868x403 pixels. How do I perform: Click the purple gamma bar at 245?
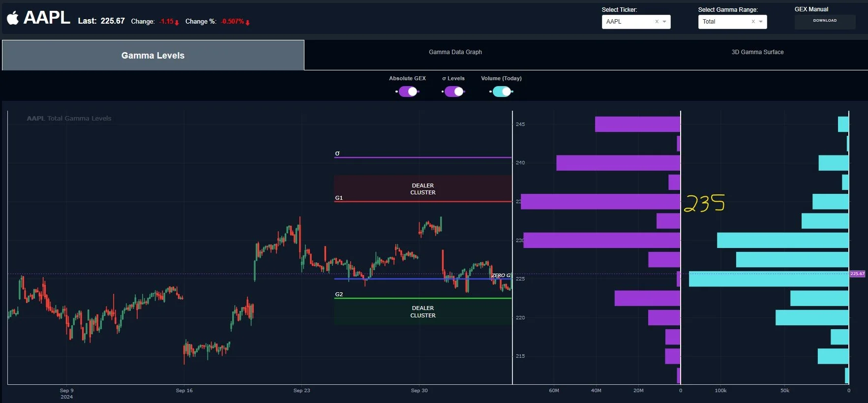[637, 124]
